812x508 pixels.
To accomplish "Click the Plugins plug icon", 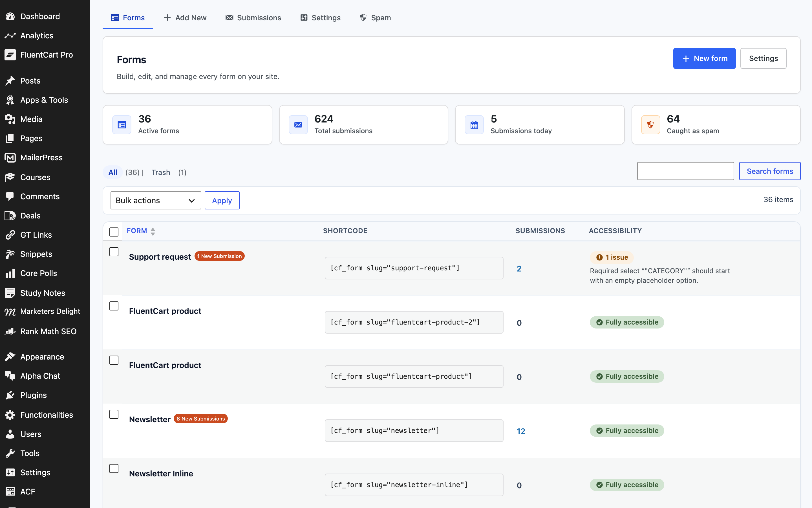I will tap(10, 395).
